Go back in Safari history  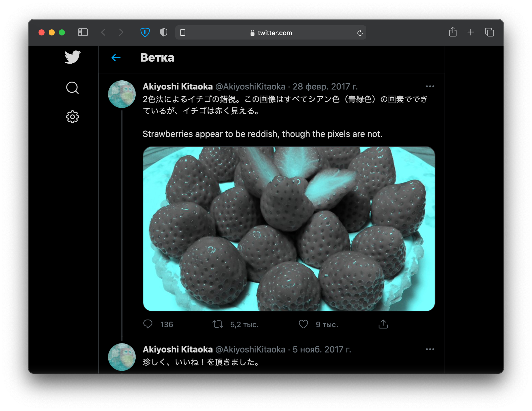103,32
